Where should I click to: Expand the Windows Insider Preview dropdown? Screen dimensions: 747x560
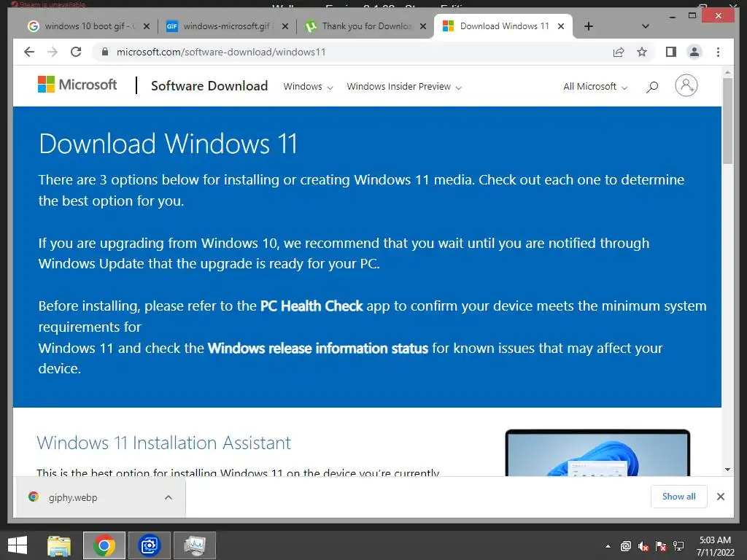coord(404,87)
